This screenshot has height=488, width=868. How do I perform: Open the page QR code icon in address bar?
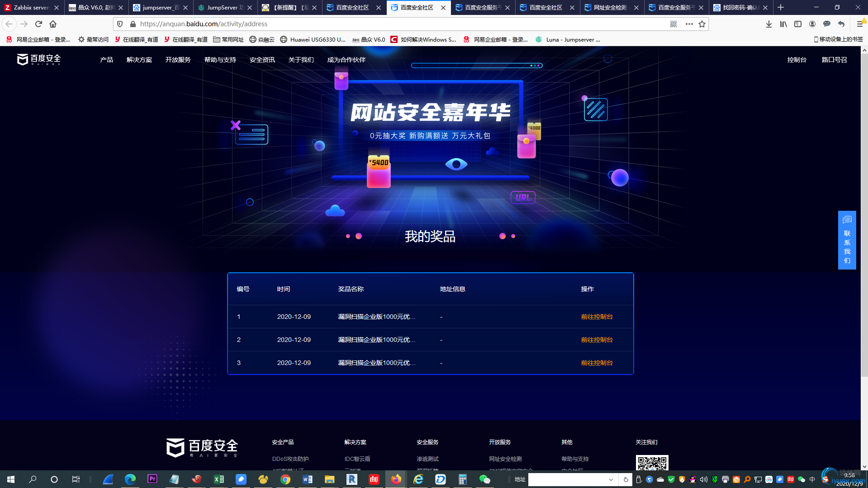(674, 24)
